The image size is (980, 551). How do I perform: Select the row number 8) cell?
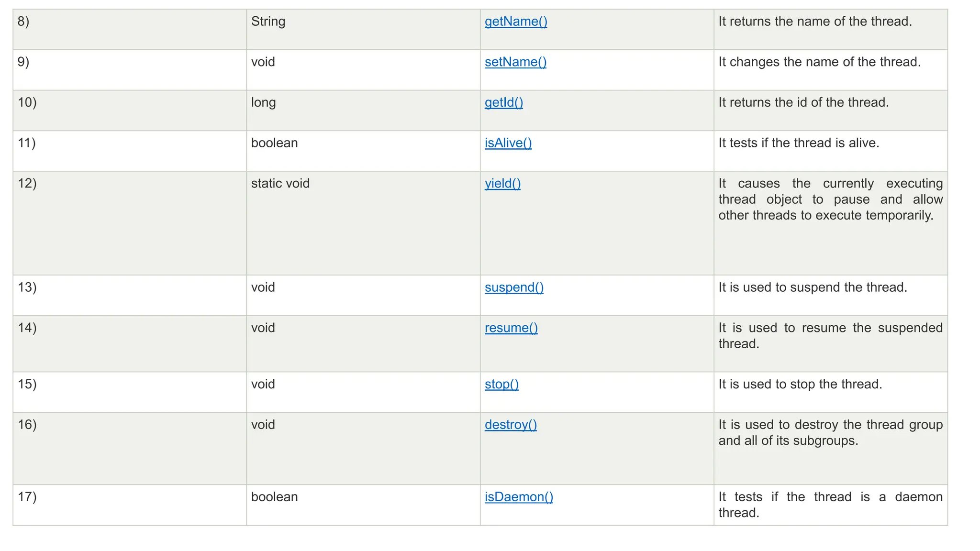point(130,29)
